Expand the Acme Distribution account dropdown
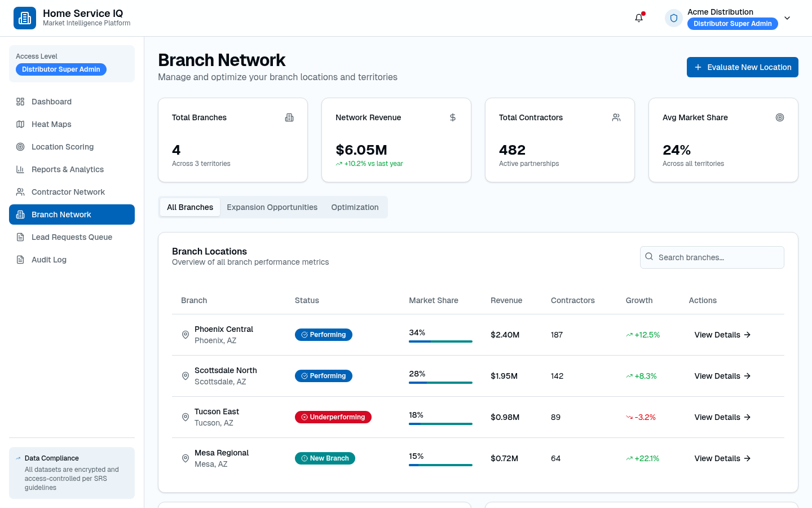 [x=787, y=18]
